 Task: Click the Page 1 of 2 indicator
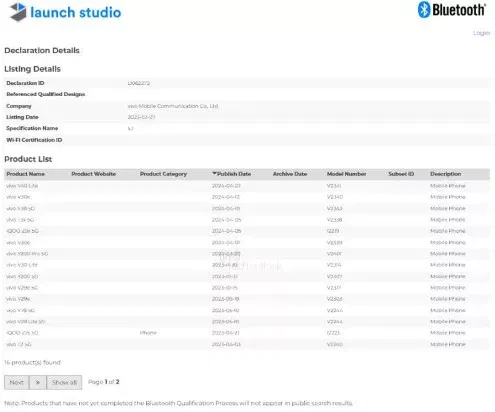104,382
